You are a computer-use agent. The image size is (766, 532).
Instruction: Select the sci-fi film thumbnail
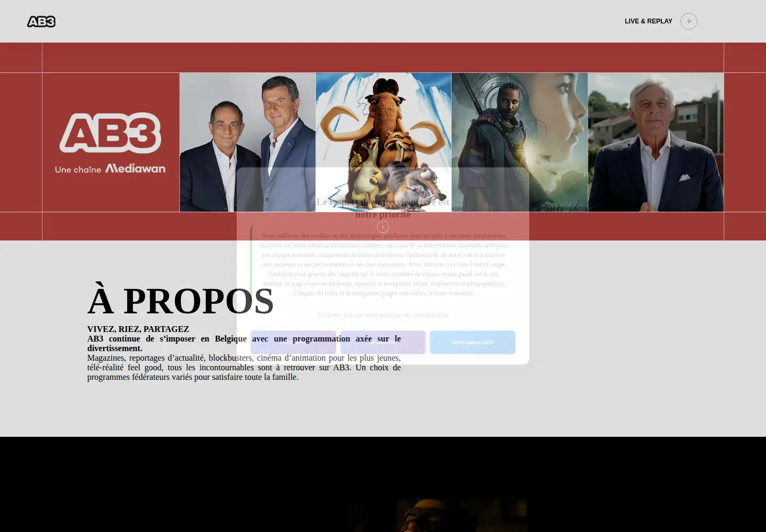click(520, 142)
